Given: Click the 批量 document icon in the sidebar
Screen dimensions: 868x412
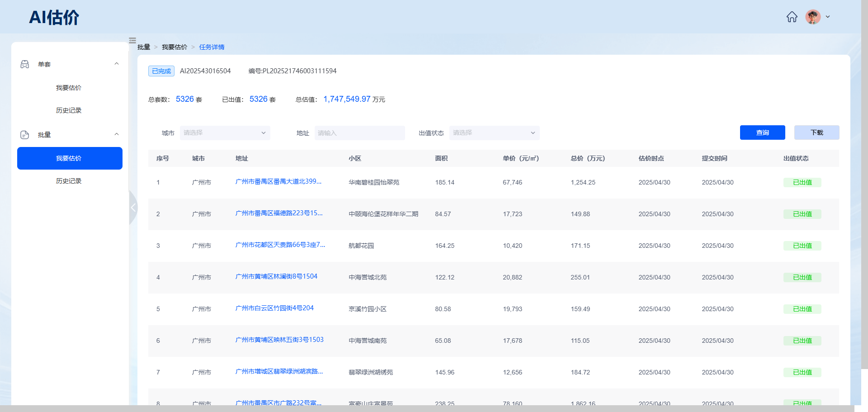Looking at the screenshot, I should pos(24,134).
